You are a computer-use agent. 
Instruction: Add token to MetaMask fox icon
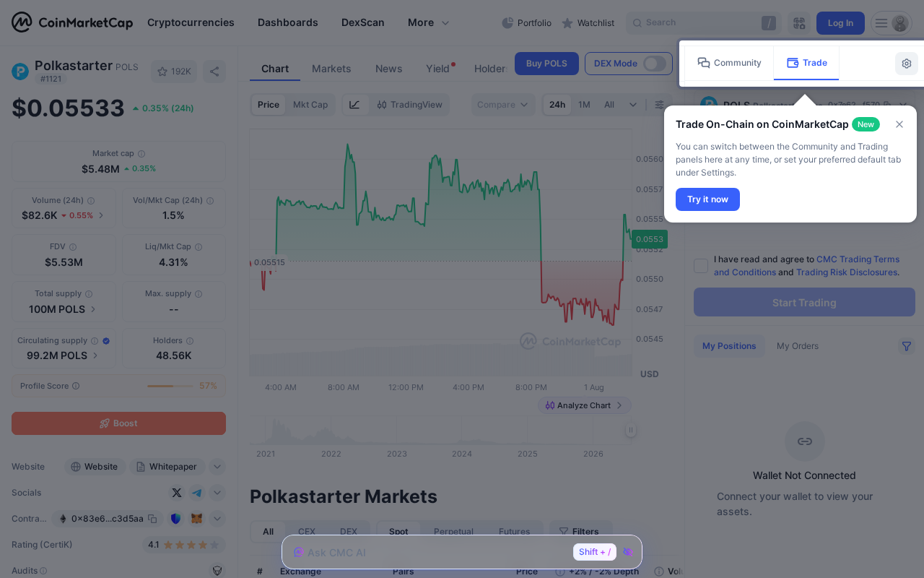196,519
